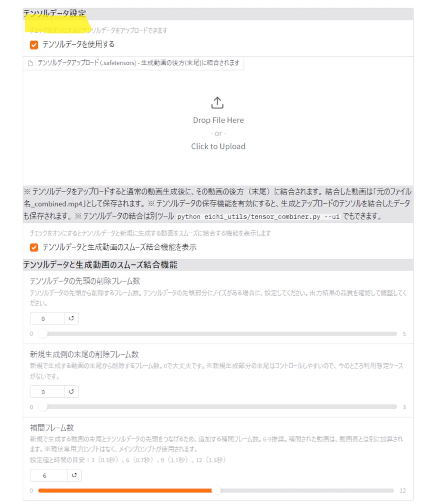Focus the 補間フレーム数 number field showing 6
The height and width of the screenshot is (504, 421).
48,475
